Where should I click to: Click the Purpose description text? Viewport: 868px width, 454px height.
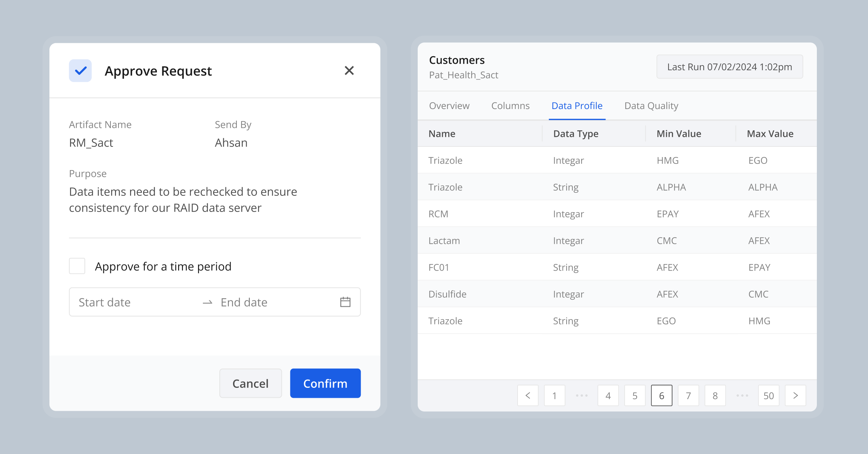(183, 200)
